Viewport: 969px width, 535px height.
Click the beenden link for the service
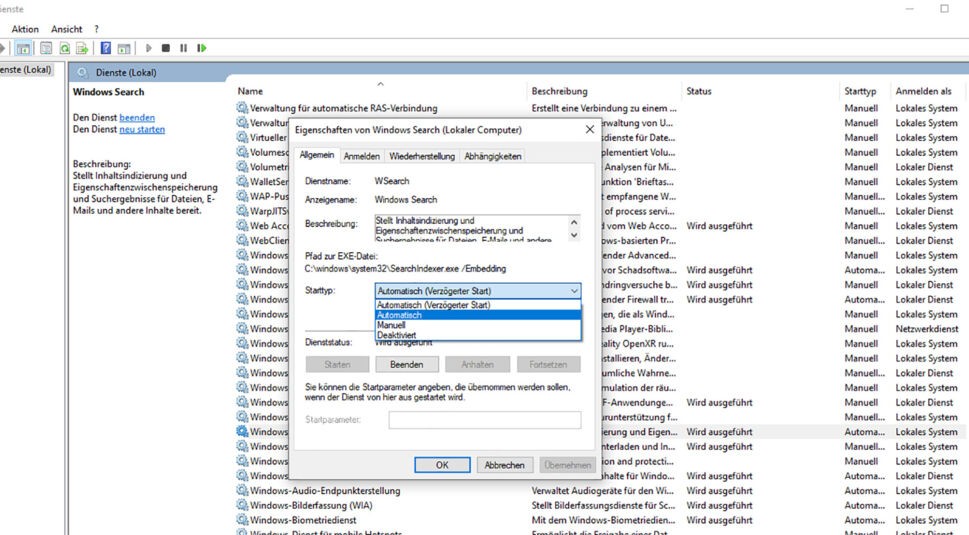click(137, 117)
